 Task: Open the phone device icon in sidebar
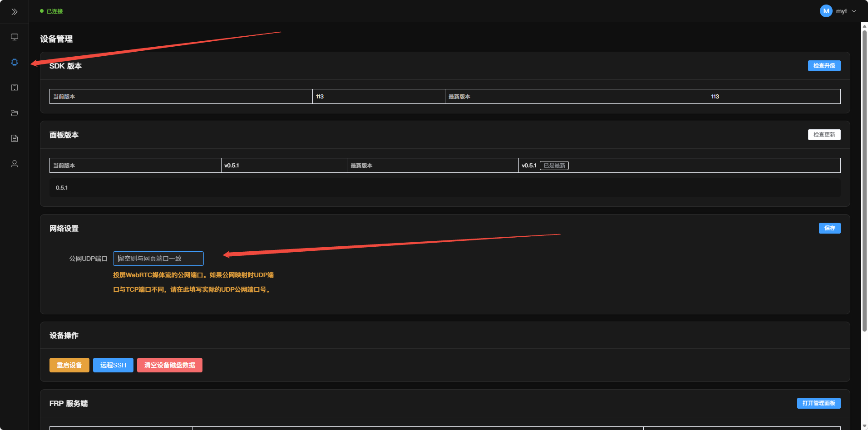click(x=15, y=88)
